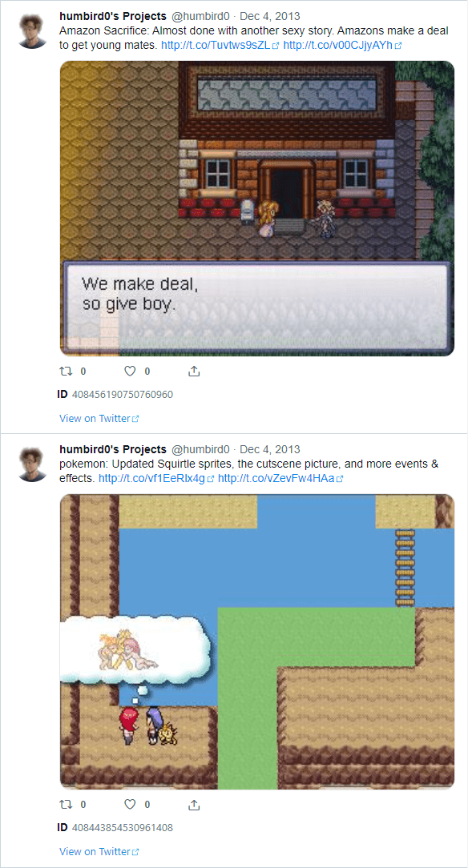This screenshot has height=868, width=468.
Task: Open the pokemon map screenshot image
Action: [257, 641]
